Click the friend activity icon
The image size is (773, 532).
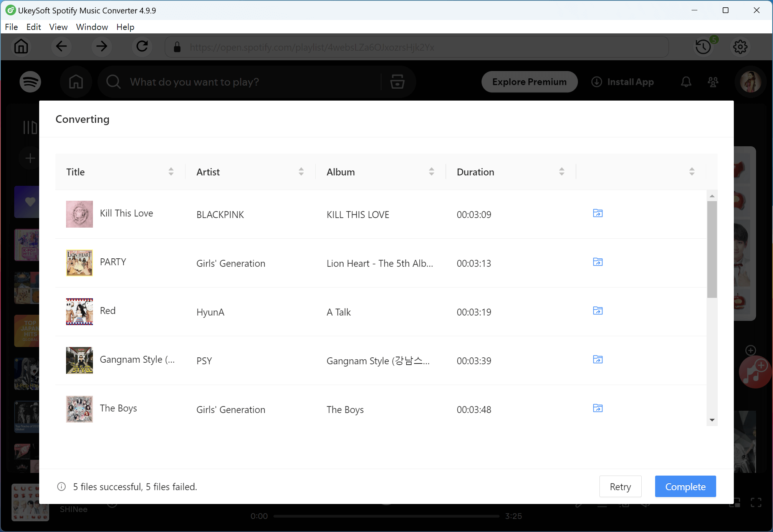[713, 81]
